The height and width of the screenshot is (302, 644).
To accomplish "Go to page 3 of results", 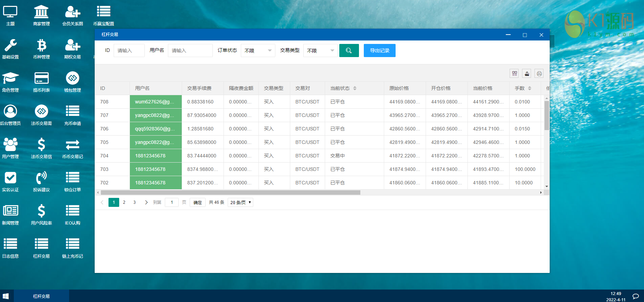I will (x=134, y=202).
